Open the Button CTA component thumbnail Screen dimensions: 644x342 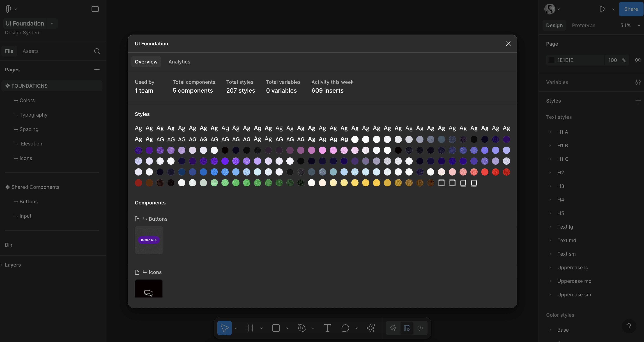coord(149,240)
